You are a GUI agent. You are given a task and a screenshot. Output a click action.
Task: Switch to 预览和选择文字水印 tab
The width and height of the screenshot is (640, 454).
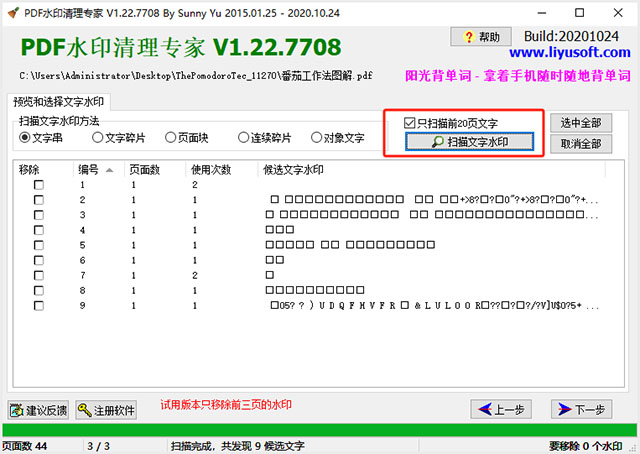coord(58,102)
